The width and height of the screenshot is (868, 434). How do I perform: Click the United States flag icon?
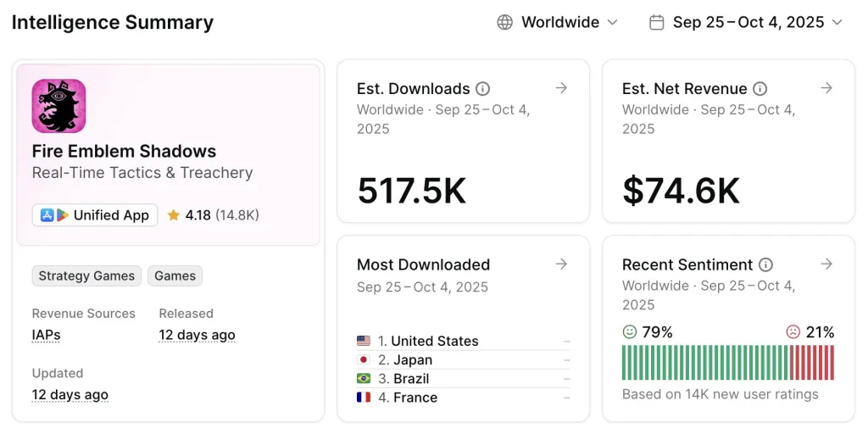364,341
